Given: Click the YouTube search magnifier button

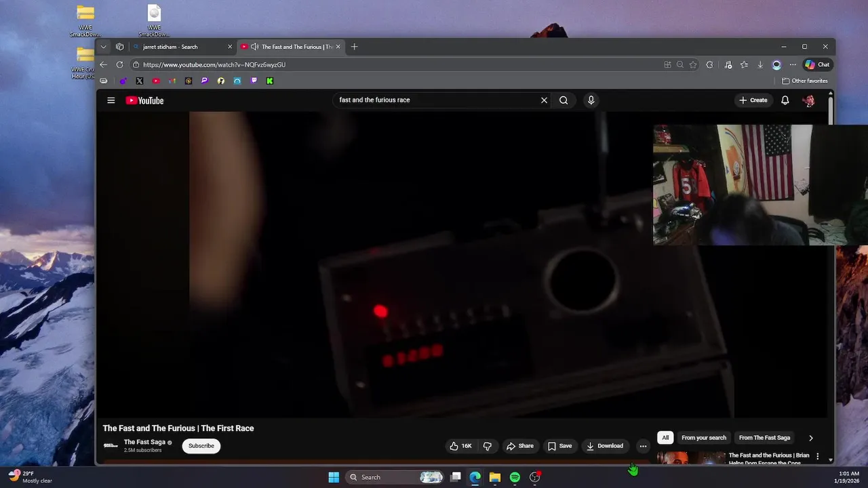Looking at the screenshot, I should (564, 100).
